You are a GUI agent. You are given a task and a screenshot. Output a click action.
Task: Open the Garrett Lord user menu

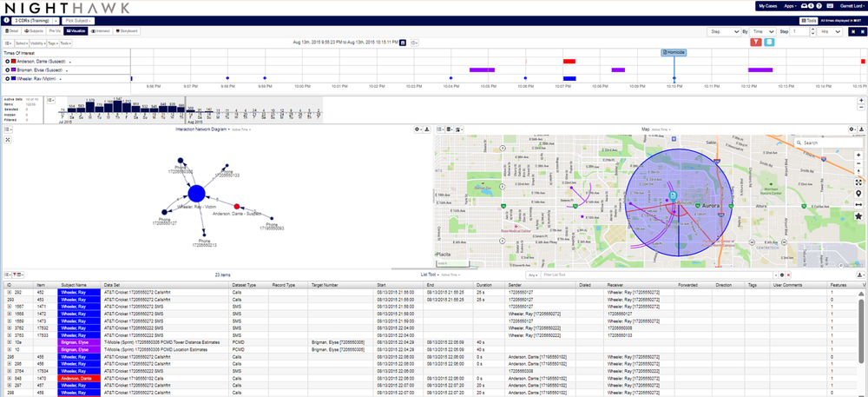pyautogui.click(x=852, y=6)
